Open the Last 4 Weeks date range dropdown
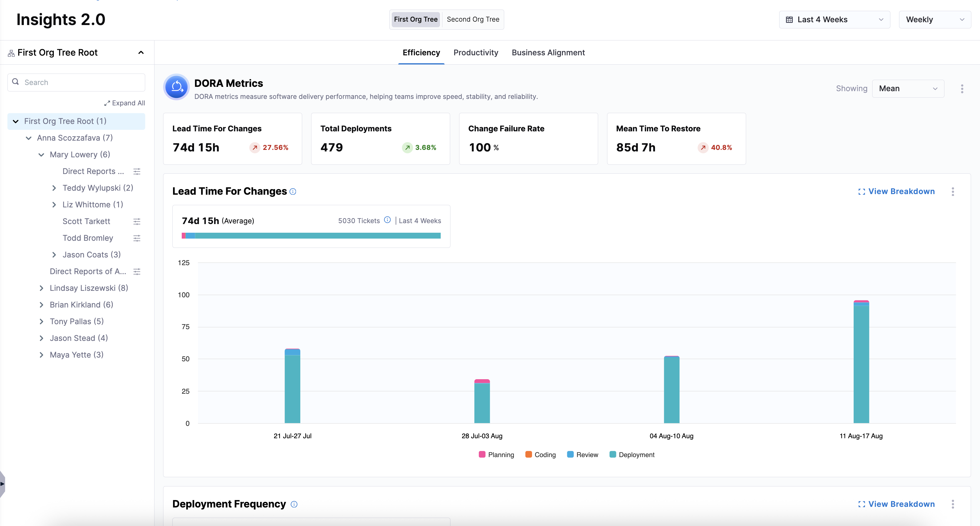Image resolution: width=980 pixels, height=526 pixels. click(834, 19)
